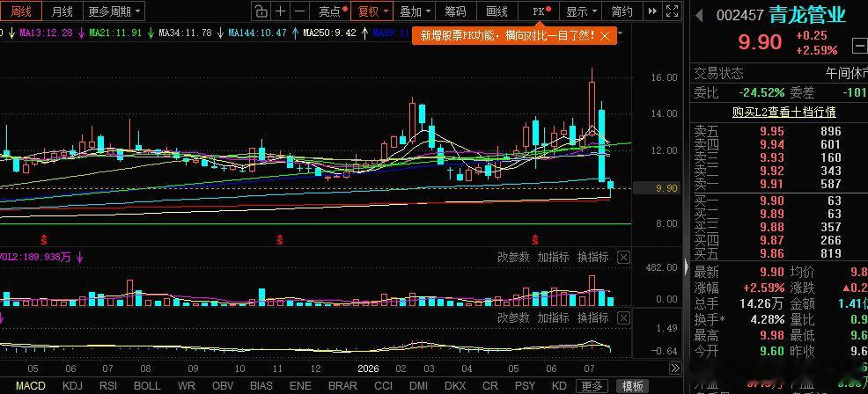Click the 画线 drawing tools button
Image resolution: width=868 pixels, height=394 pixels.
tap(497, 11)
